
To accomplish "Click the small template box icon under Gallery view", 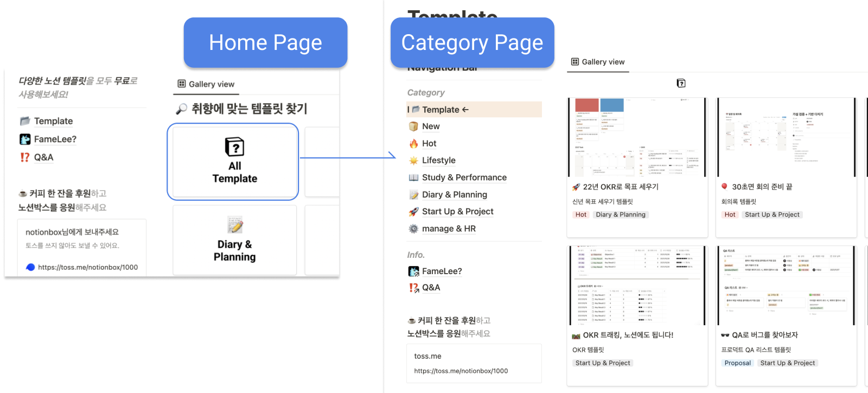I will pyautogui.click(x=681, y=83).
